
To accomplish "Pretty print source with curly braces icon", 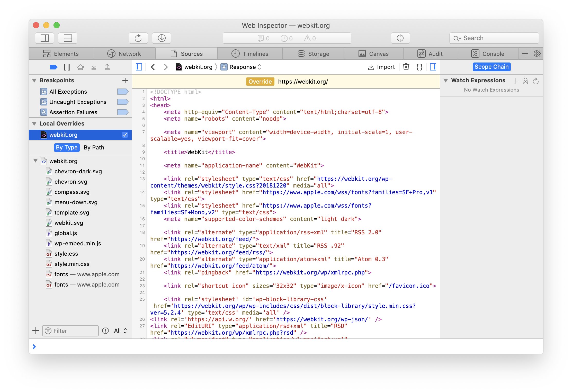I will pos(419,67).
